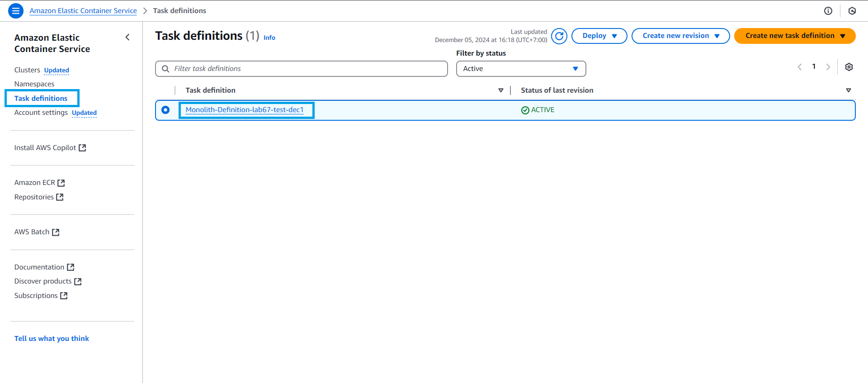
Task: Refresh the task definitions list
Action: [559, 36]
